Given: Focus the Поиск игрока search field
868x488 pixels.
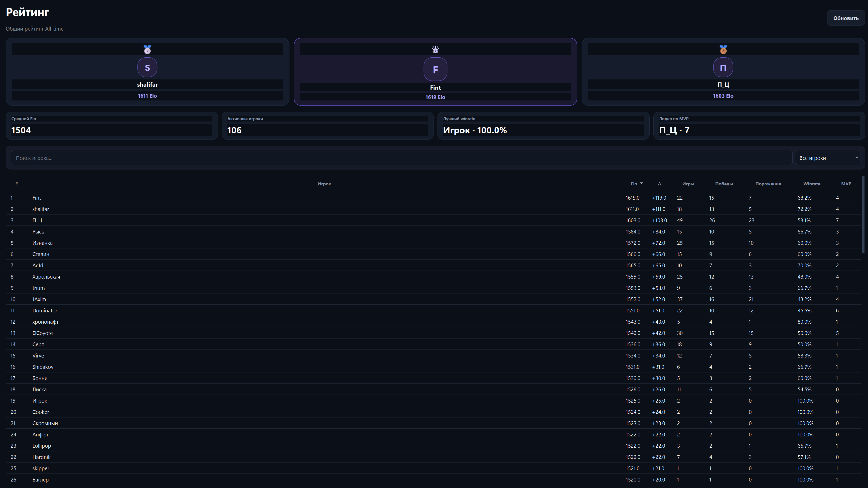Looking at the screenshot, I should [401, 158].
